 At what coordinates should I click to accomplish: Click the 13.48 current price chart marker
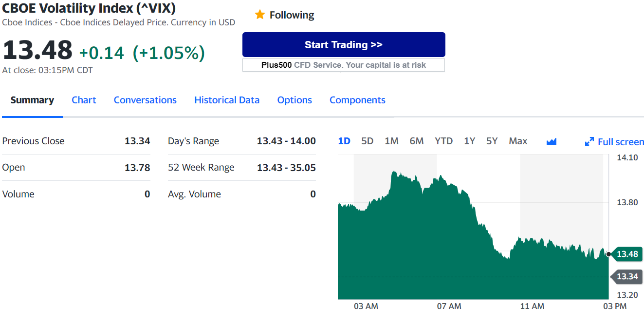point(626,254)
